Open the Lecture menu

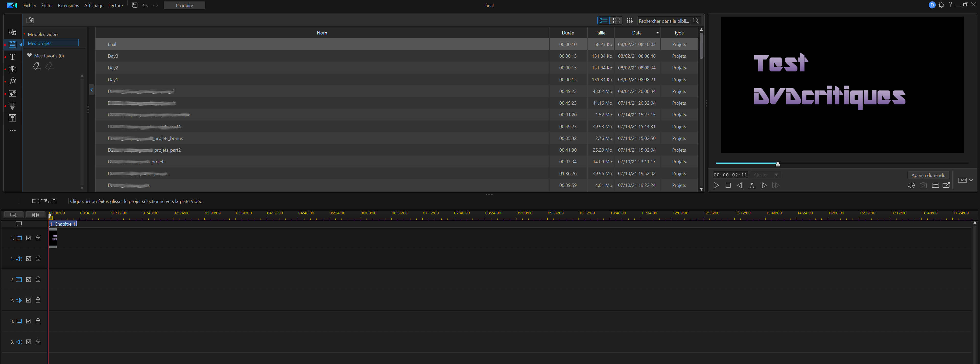click(x=116, y=5)
